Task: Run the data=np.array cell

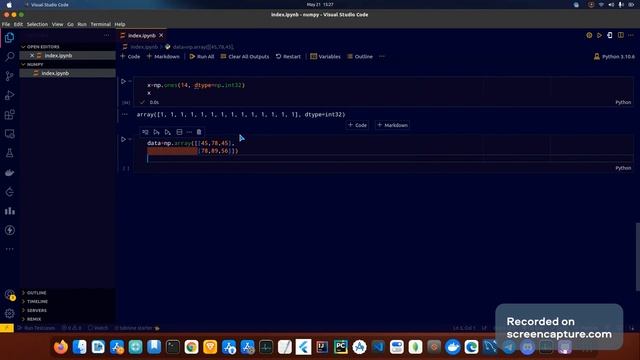Action: [x=123, y=139]
